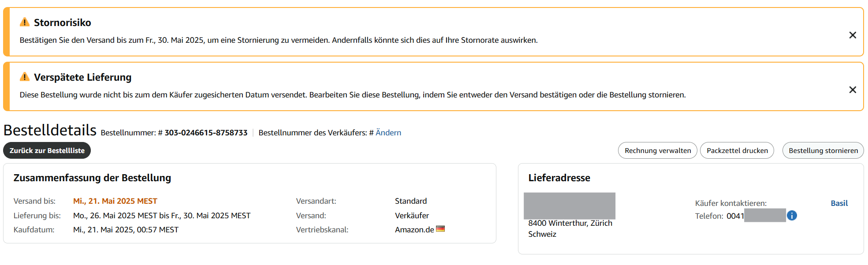Click the Versand bis date in orange
The height and width of the screenshot is (265, 868).
pyautogui.click(x=115, y=201)
